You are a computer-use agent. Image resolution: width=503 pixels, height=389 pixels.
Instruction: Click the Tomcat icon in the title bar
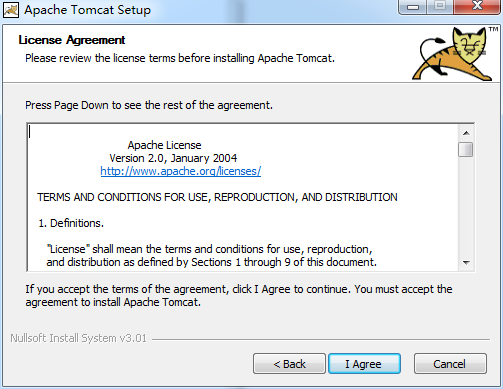pos(11,10)
